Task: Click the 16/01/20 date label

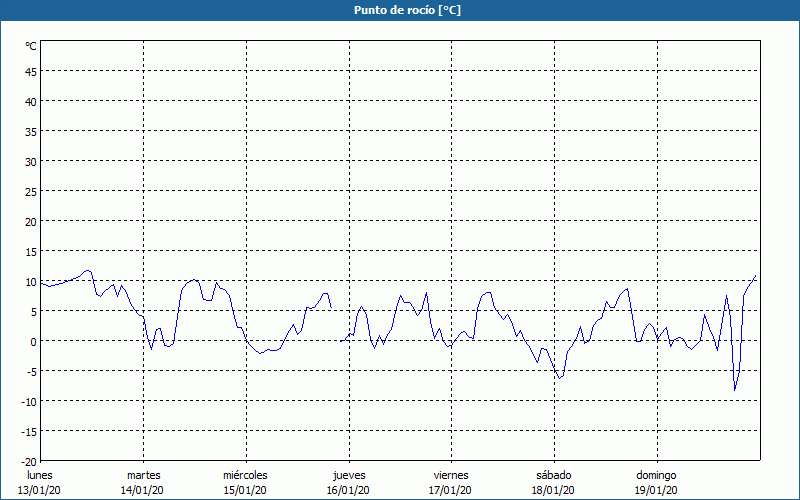Action: click(349, 490)
